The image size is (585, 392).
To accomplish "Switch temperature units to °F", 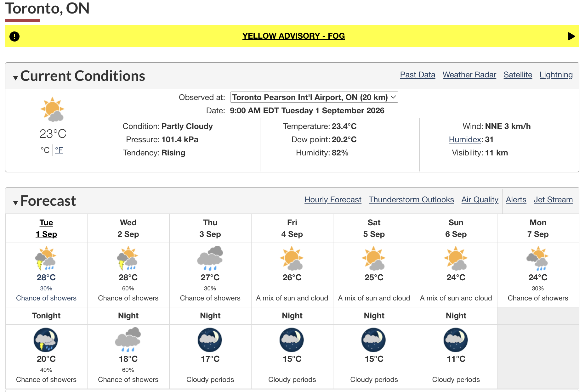I will point(59,150).
